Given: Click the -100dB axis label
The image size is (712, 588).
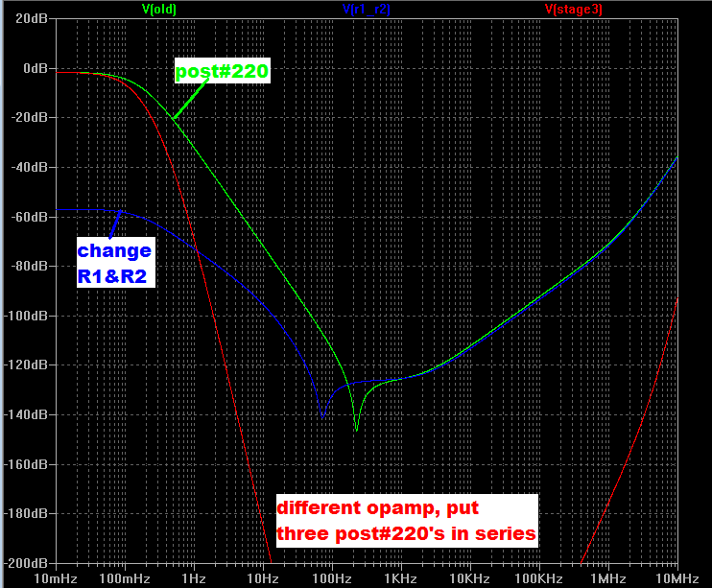Looking at the screenshot, I should [26, 316].
